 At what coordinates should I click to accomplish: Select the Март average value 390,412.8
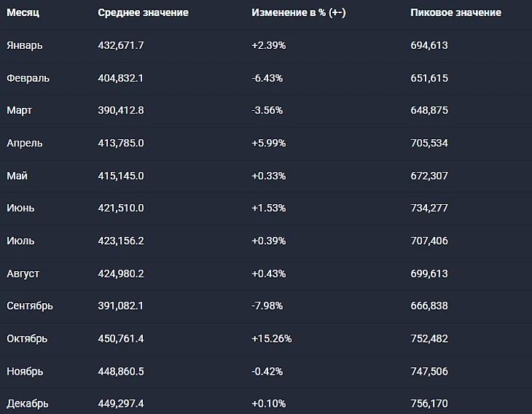tap(121, 111)
